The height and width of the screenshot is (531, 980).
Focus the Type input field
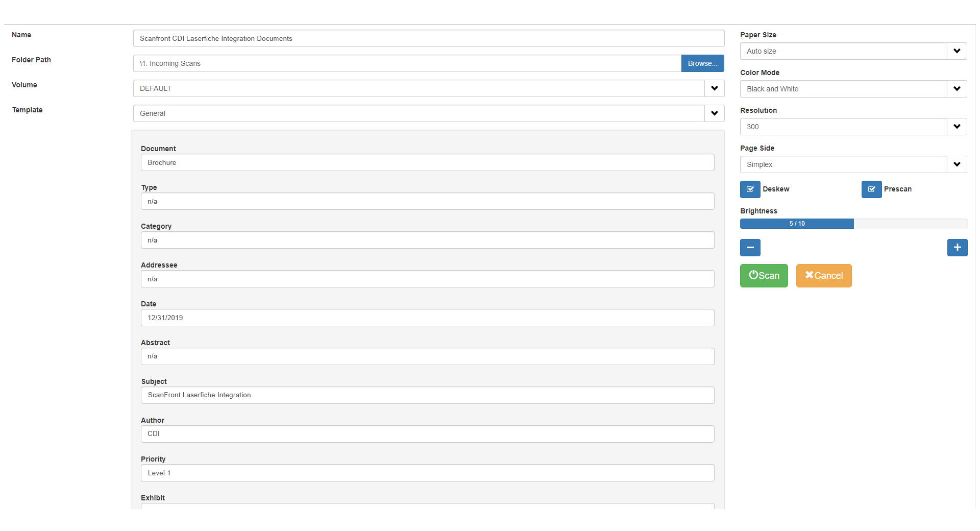coord(428,201)
